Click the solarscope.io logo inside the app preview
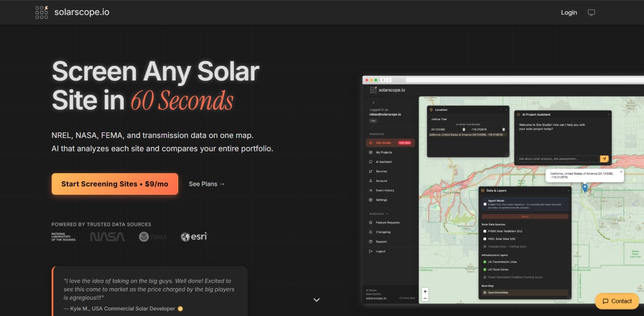644x316 pixels. tap(387, 90)
